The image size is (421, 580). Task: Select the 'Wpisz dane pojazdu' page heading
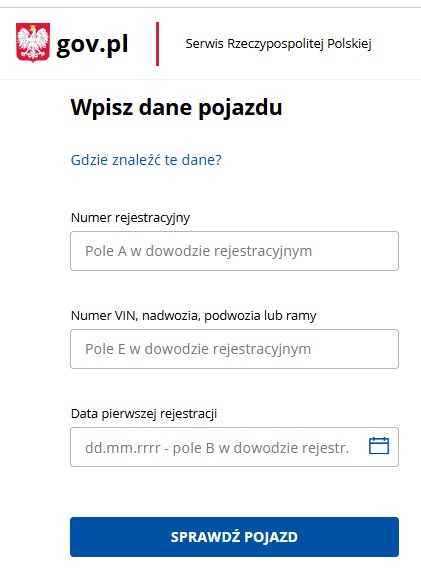(x=176, y=108)
